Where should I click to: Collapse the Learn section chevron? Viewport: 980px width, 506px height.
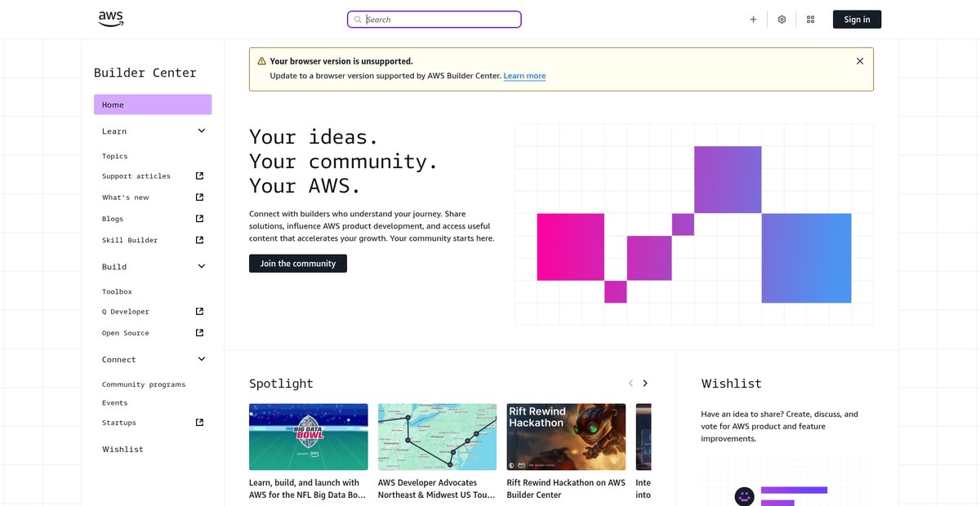[x=202, y=131]
